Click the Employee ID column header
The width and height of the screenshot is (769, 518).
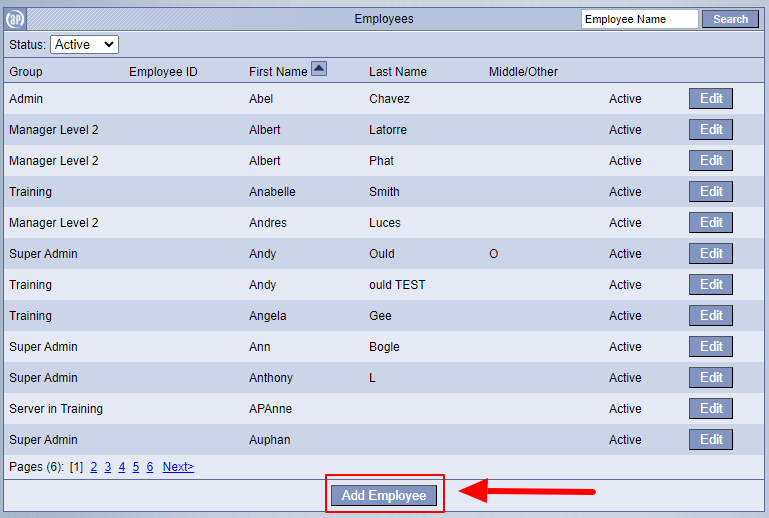click(x=163, y=72)
